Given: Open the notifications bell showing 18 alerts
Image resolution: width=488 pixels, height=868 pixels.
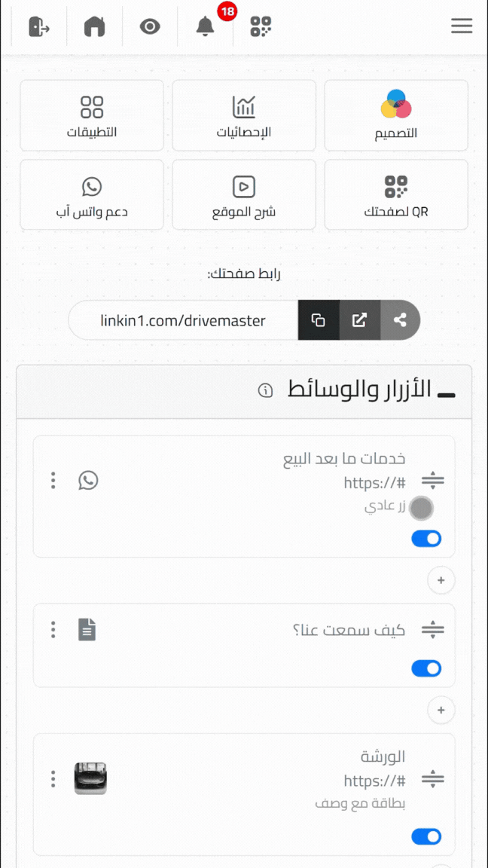Looking at the screenshot, I should pyautogui.click(x=203, y=27).
